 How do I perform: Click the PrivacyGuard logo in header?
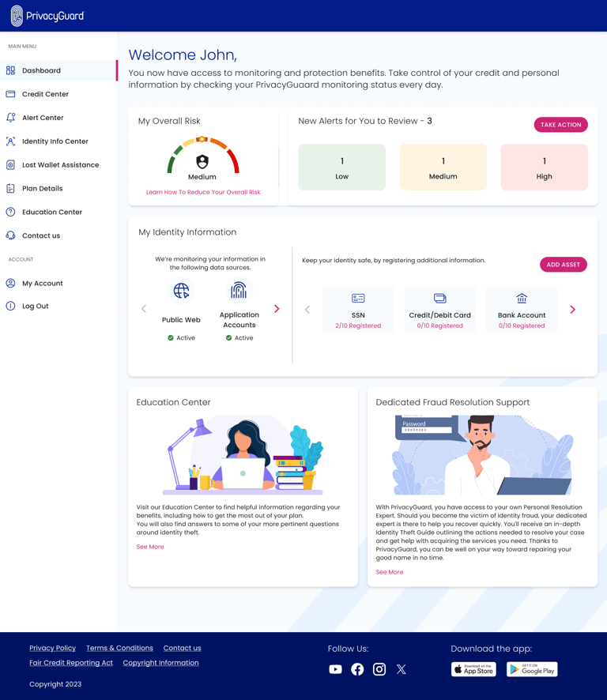pyautogui.click(x=47, y=16)
